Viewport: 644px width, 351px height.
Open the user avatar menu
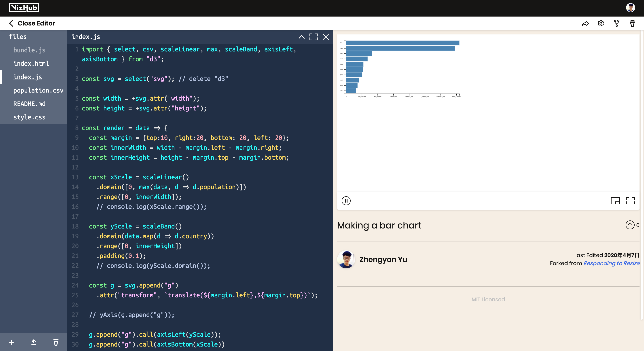coord(630,8)
